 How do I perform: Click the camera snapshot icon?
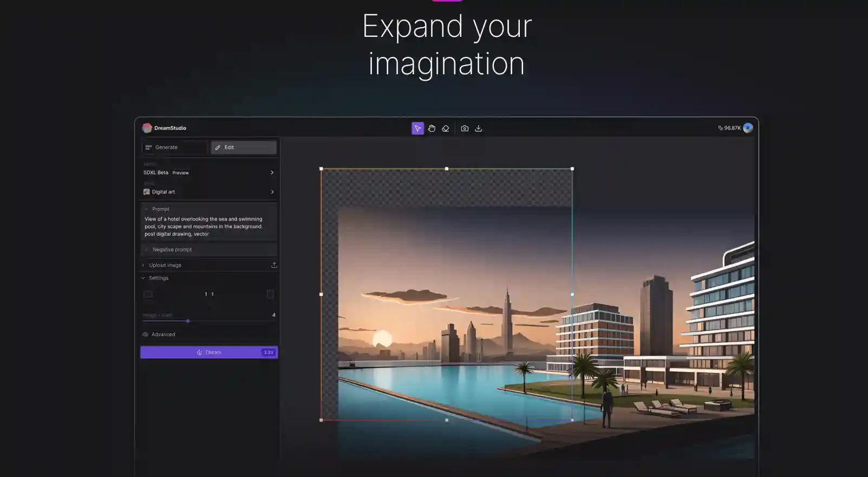point(465,128)
